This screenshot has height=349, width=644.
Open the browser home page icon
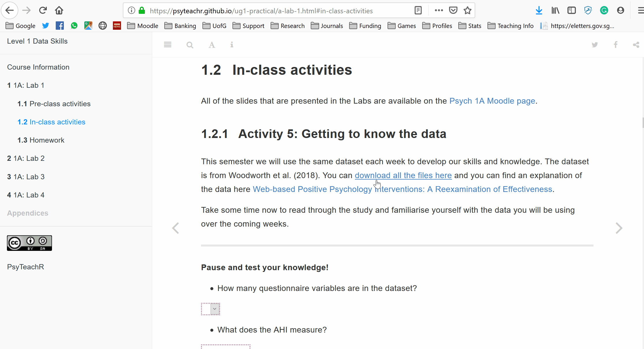click(59, 11)
